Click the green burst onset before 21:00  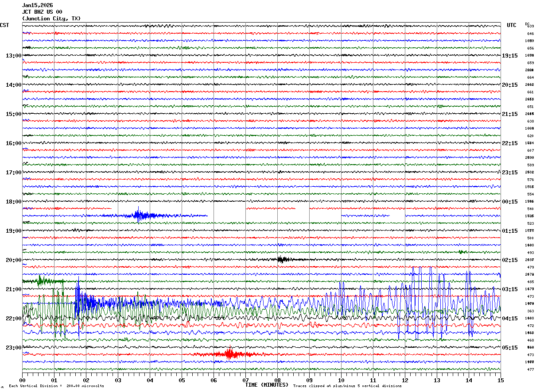click(x=40, y=281)
